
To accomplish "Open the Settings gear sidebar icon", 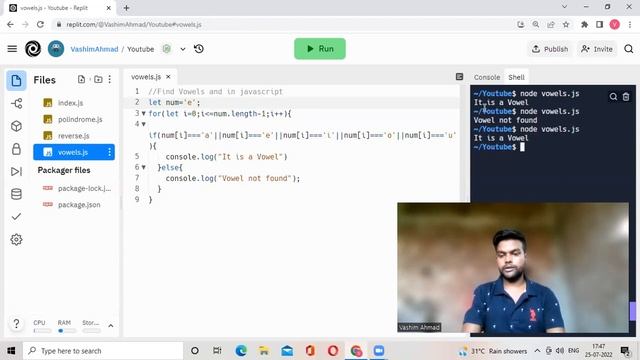I will click(16, 240).
